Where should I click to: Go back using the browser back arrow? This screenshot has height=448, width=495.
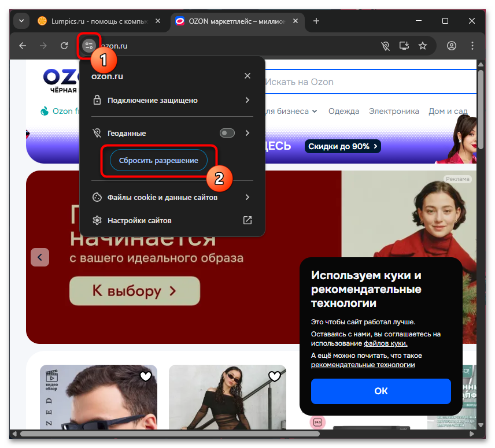pyautogui.click(x=23, y=46)
